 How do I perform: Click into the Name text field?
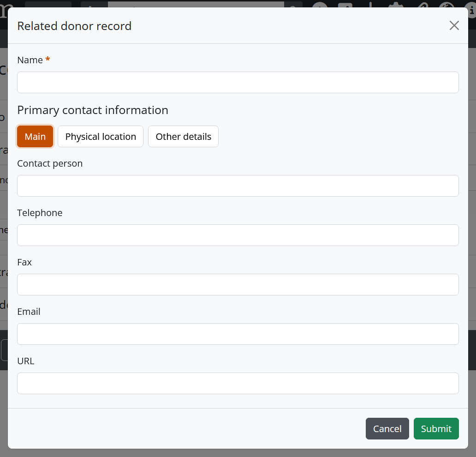238,83
